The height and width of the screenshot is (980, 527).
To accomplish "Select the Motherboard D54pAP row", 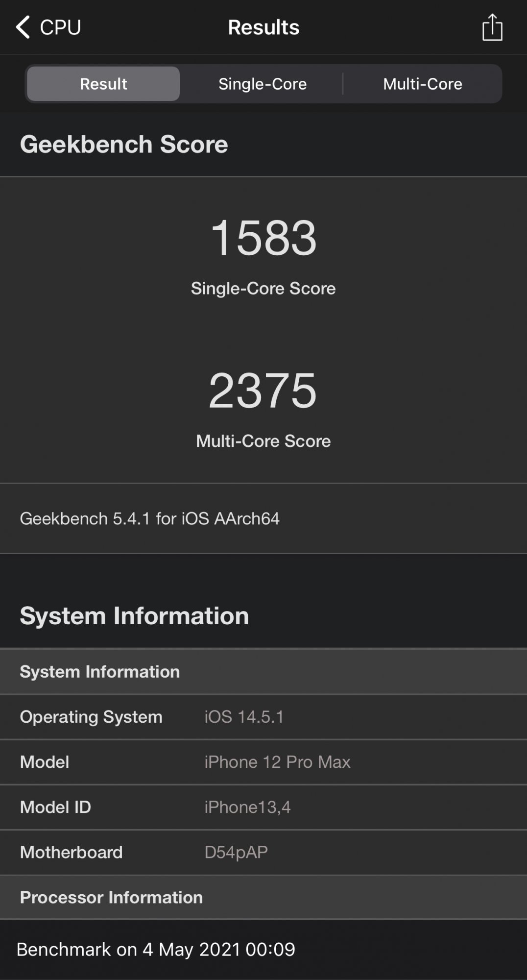I will (x=263, y=852).
